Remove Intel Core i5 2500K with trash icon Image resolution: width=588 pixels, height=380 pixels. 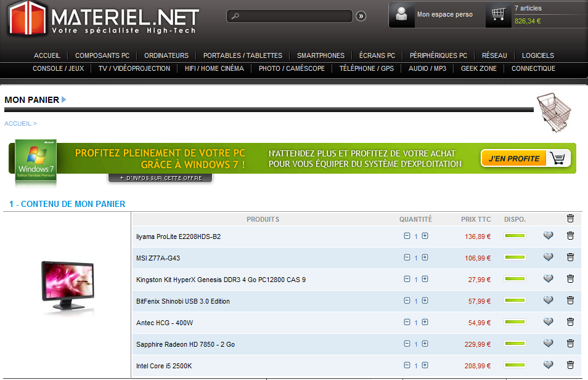pos(570,365)
